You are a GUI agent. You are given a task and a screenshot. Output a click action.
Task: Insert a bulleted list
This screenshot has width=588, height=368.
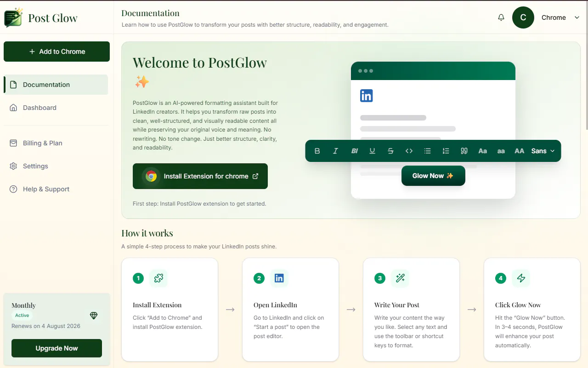click(x=427, y=151)
